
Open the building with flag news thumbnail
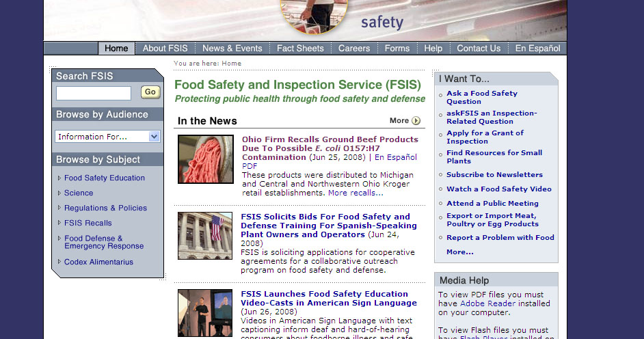click(x=205, y=236)
